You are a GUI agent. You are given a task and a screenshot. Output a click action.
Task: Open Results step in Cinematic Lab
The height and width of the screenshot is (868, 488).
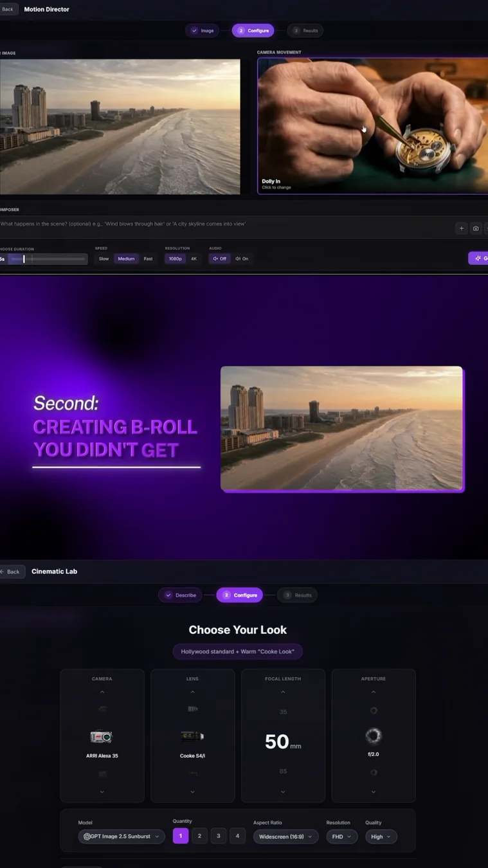[x=298, y=595]
